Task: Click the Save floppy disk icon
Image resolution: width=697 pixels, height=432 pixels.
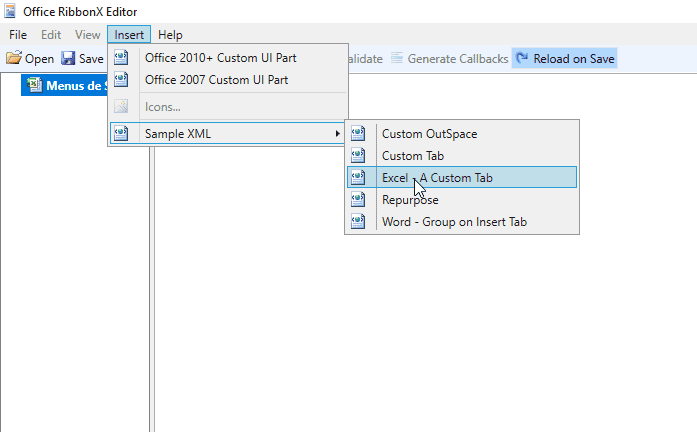Action: [x=68, y=59]
